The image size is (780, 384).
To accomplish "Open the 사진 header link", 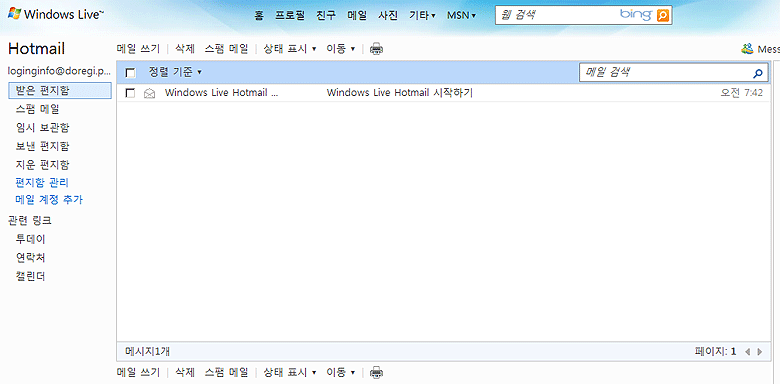I will click(388, 15).
